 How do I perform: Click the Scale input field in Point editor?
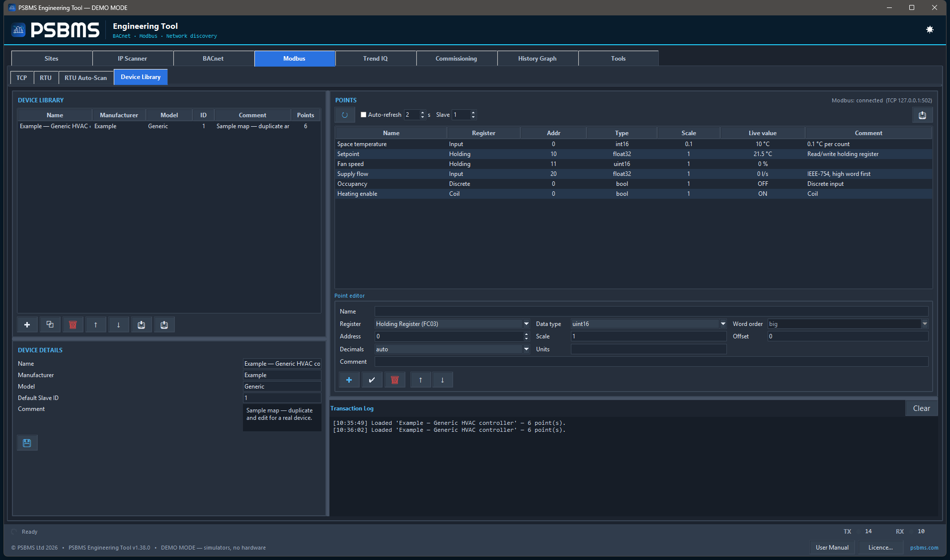649,336
